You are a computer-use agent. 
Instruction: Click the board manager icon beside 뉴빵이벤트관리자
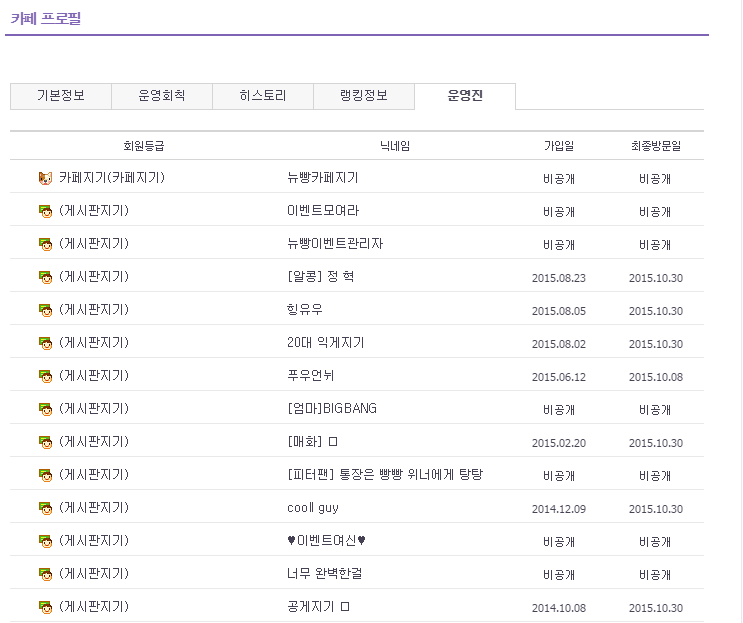[45, 244]
